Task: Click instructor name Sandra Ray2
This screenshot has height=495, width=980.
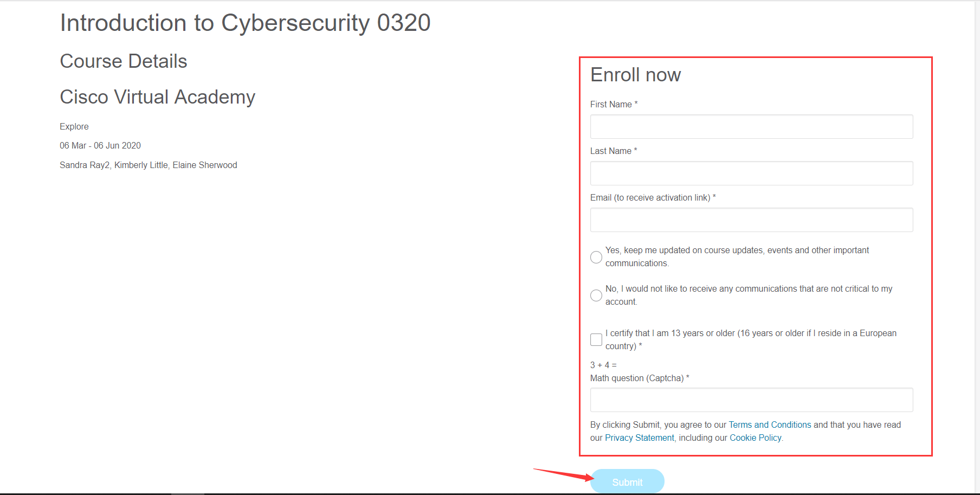Action: coord(84,165)
